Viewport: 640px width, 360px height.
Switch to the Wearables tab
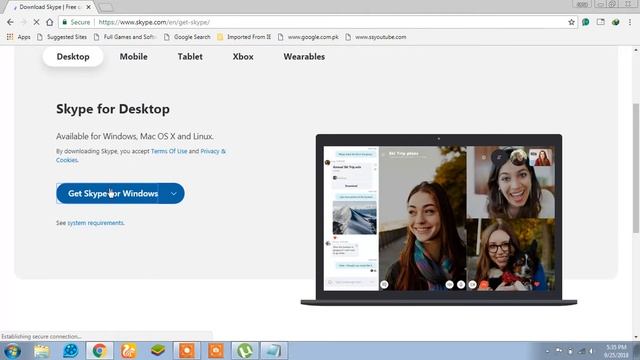pyautogui.click(x=304, y=57)
